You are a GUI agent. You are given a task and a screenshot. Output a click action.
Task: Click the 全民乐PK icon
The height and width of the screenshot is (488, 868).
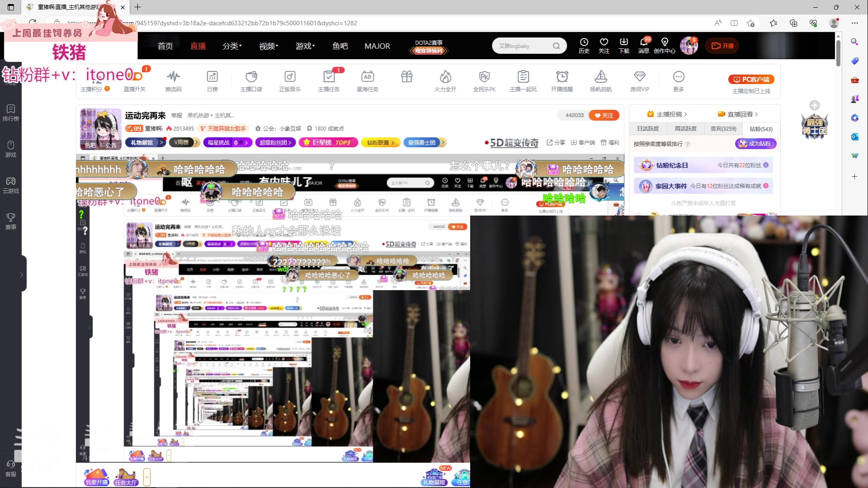pyautogui.click(x=484, y=77)
